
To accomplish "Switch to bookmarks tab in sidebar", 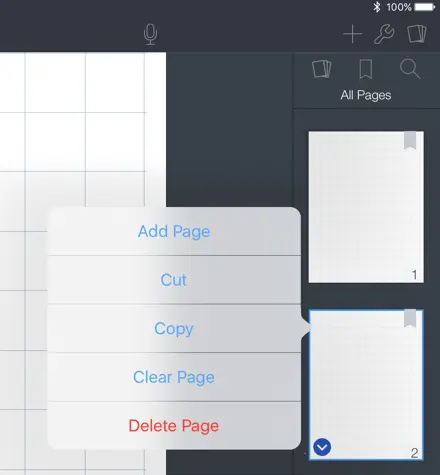I will click(x=366, y=69).
